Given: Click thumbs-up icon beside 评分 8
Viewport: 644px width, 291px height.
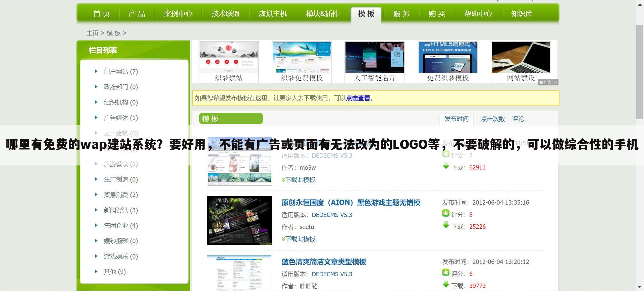Looking at the screenshot, I should pos(446,213).
